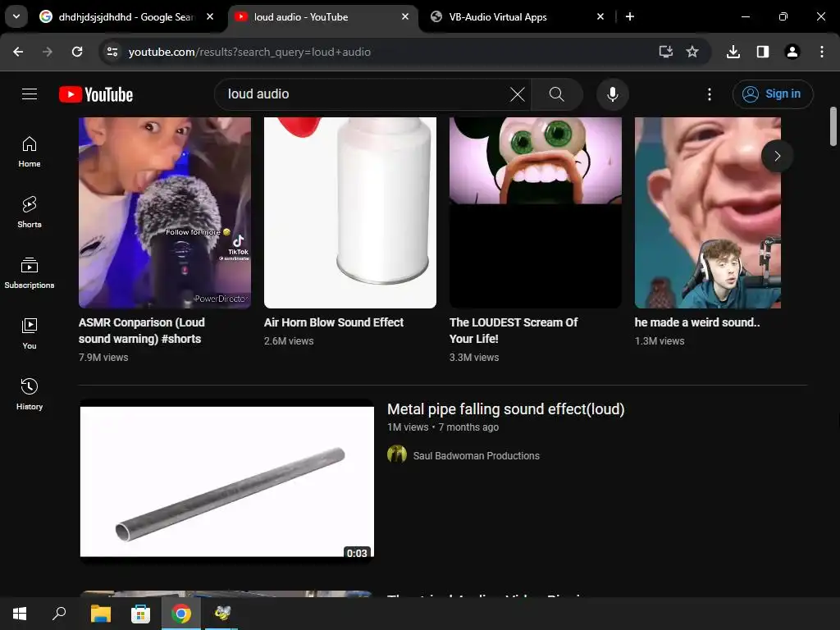This screenshot has width=840, height=630.
Task: View site information icon in address bar
Action: (112, 52)
